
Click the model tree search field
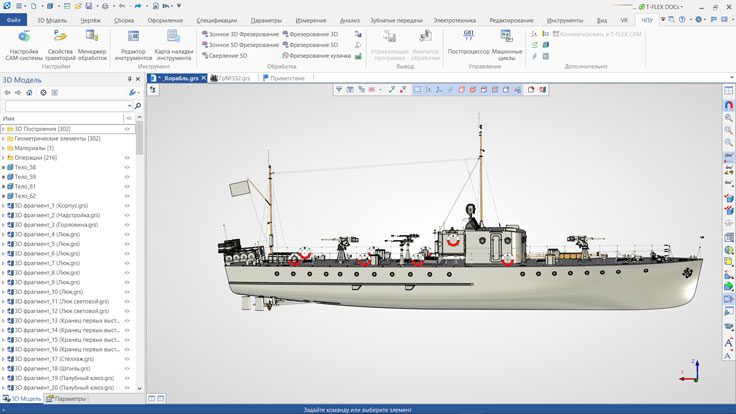(x=66, y=106)
